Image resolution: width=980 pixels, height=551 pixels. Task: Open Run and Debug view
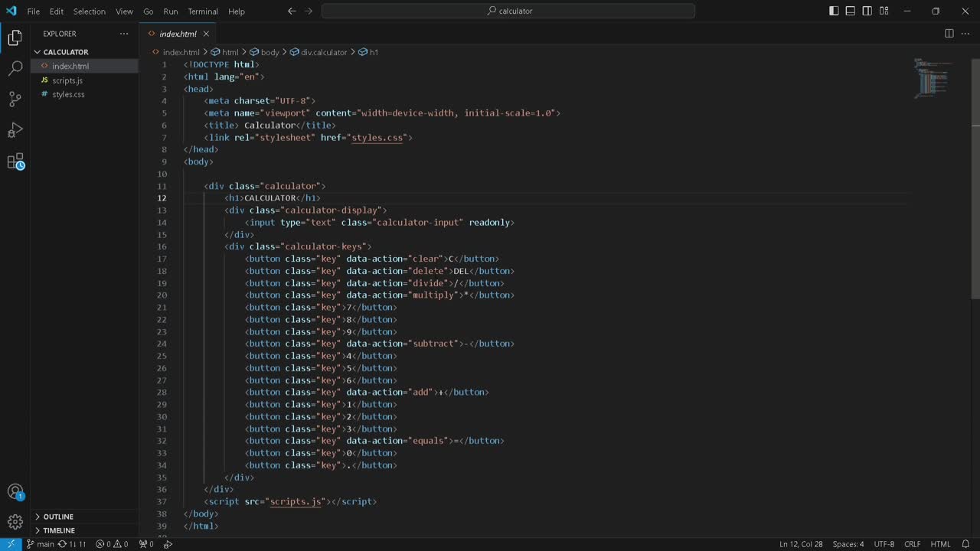click(15, 130)
